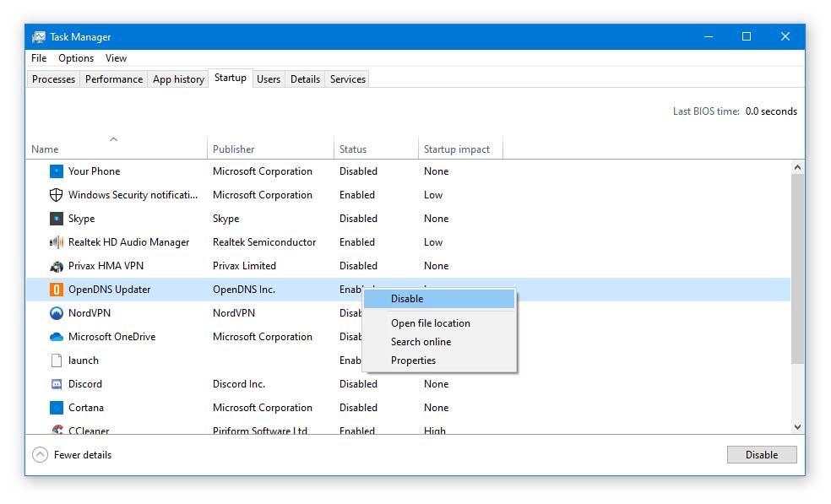Select the Skype startup entry name
The height and width of the screenshot is (504, 831).
click(x=82, y=219)
